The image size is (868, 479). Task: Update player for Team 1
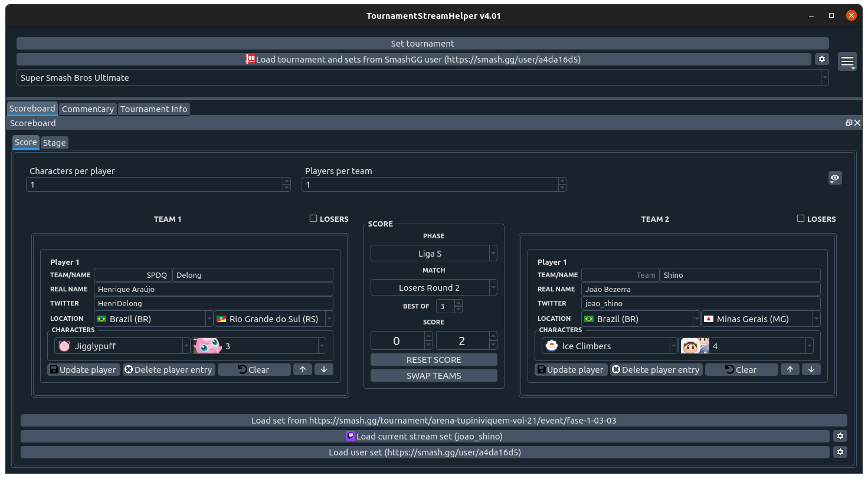(x=84, y=369)
